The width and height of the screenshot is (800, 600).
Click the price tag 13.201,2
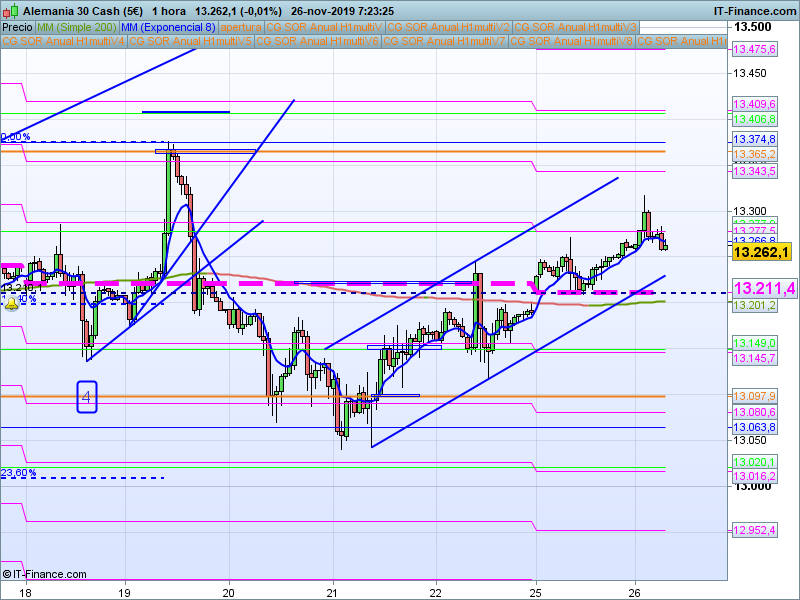(755, 306)
